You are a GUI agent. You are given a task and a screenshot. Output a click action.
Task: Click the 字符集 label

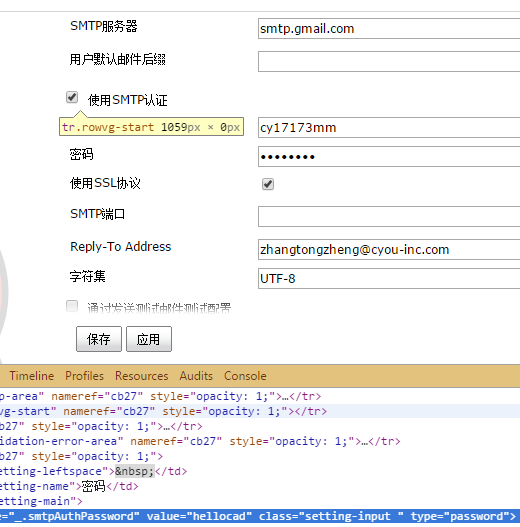87,276
